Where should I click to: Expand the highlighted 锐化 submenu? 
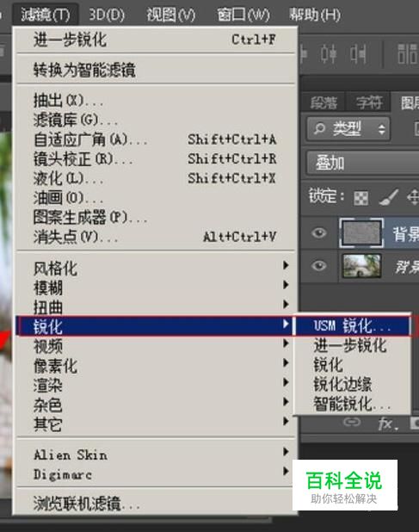click(x=155, y=326)
